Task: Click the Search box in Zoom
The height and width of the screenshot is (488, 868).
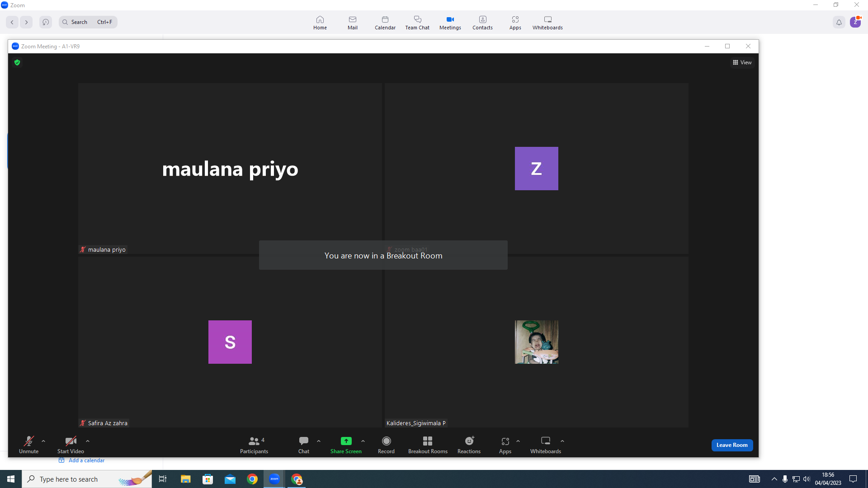Action: 88,22
